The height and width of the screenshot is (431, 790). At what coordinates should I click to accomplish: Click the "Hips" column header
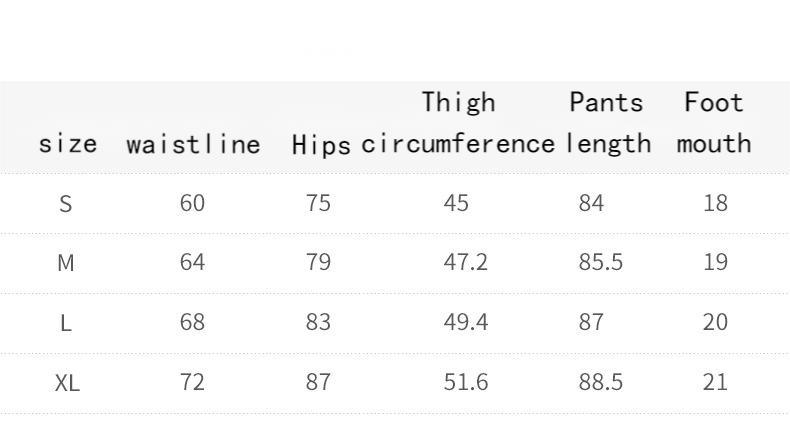[x=320, y=145]
